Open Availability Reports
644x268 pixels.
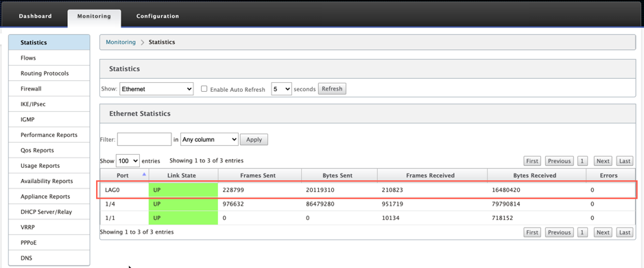click(x=49, y=181)
